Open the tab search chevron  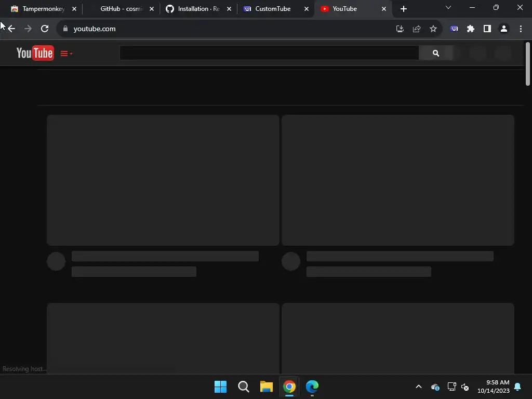[448, 7]
